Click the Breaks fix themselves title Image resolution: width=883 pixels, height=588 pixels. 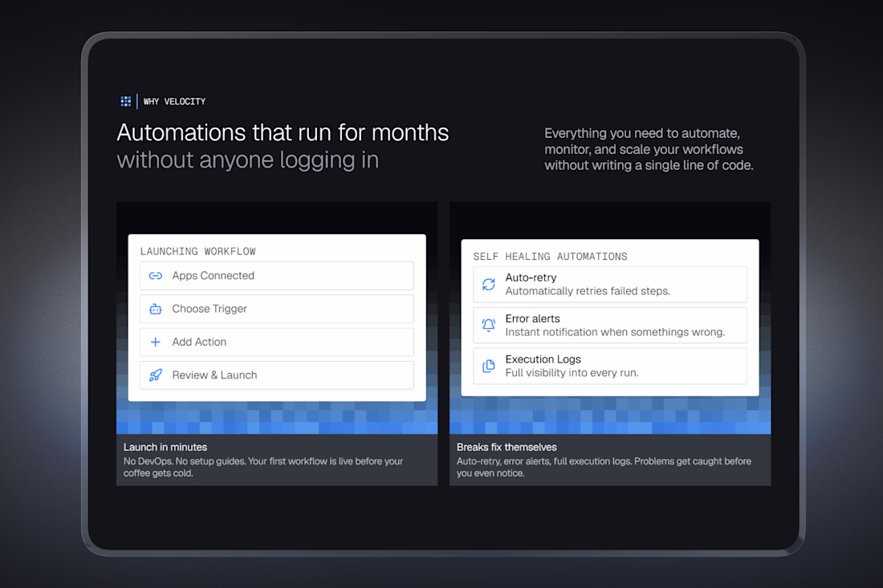507,447
